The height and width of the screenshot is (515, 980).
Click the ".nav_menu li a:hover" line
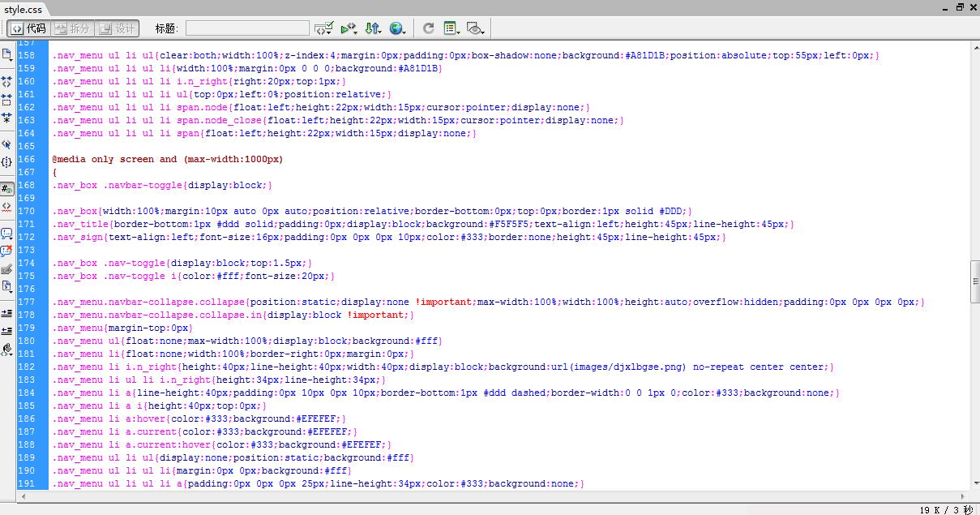tap(199, 418)
